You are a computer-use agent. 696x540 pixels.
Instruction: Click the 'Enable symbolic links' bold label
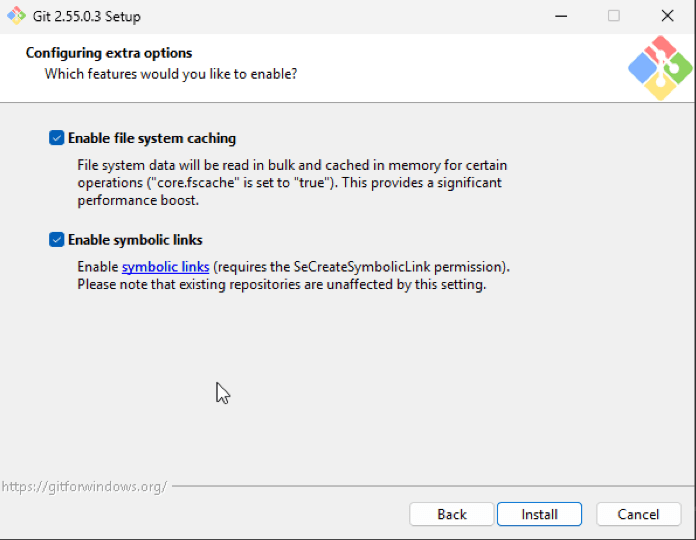(x=135, y=240)
